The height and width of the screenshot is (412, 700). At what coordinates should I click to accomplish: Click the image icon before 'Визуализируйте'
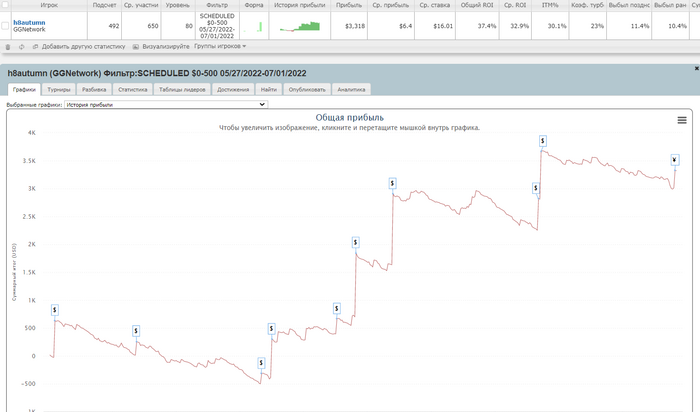(136, 47)
